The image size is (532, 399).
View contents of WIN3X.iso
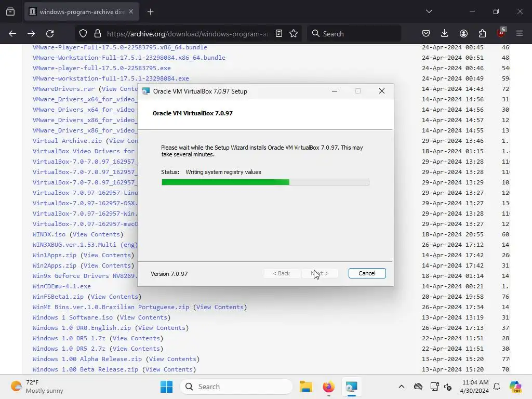point(96,234)
